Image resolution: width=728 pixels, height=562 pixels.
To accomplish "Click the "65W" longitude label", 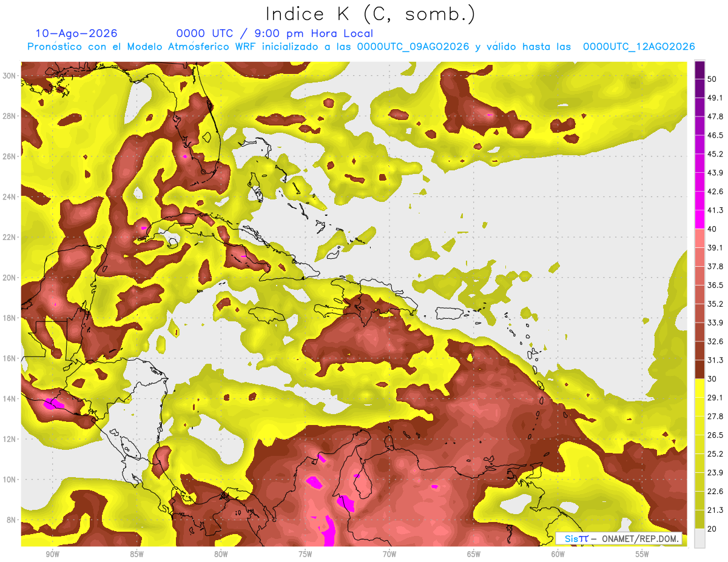I will pyautogui.click(x=474, y=554).
